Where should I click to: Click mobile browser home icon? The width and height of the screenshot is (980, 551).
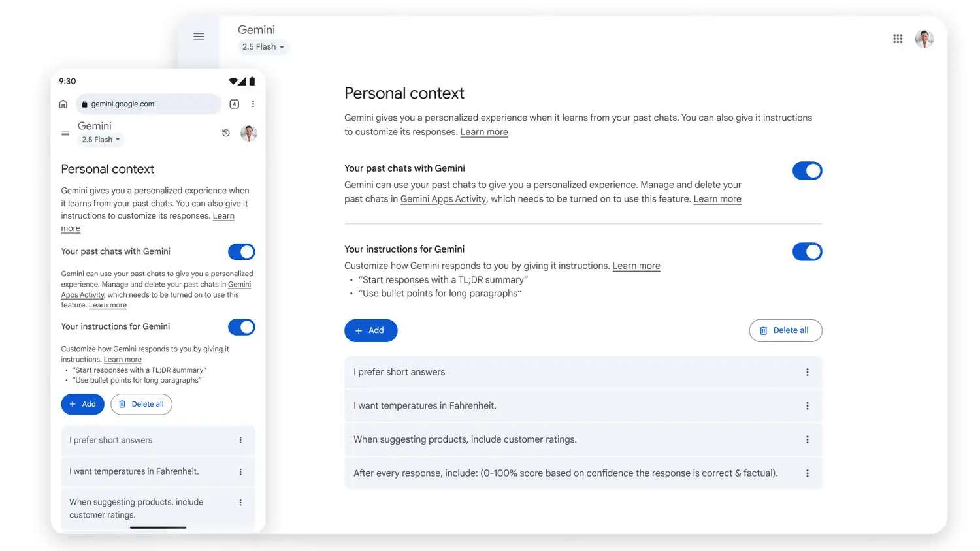pos(63,104)
